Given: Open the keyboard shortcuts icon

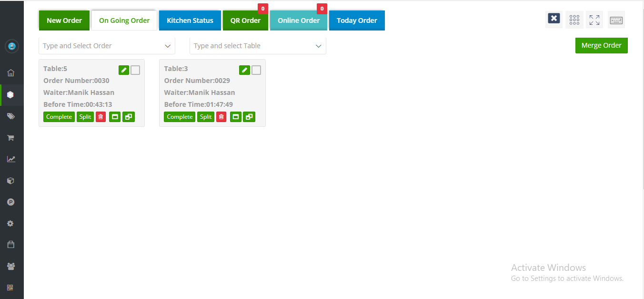Looking at the screenshot, I should point(616,20).
